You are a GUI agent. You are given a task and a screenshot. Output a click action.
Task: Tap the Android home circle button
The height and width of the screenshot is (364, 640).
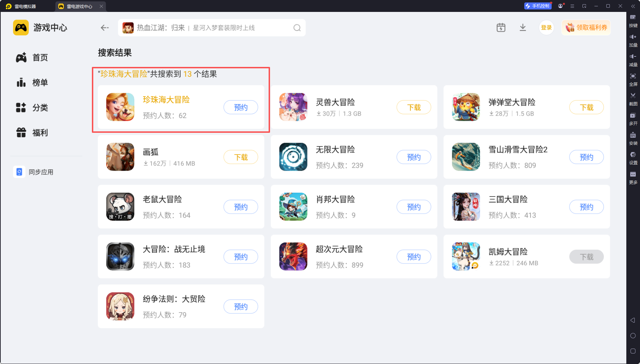click(633, 336)
